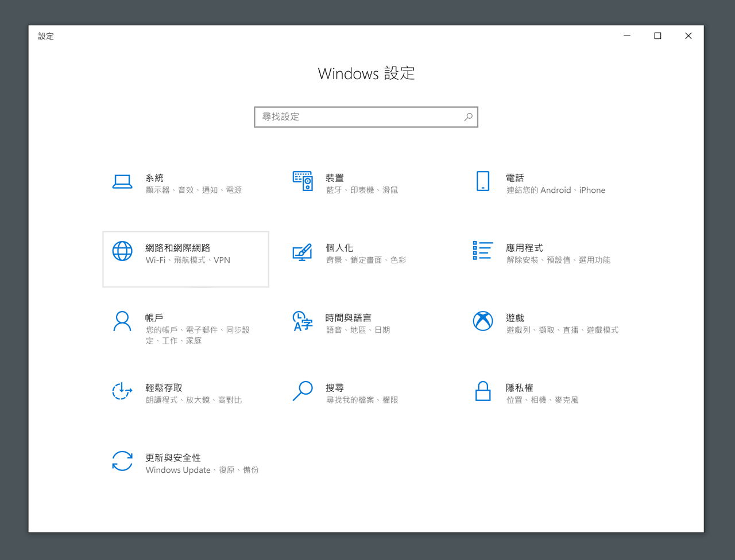This screenshot has width=735, height=560.
Task: Close the 設定 window
Action: coord(688,36)
